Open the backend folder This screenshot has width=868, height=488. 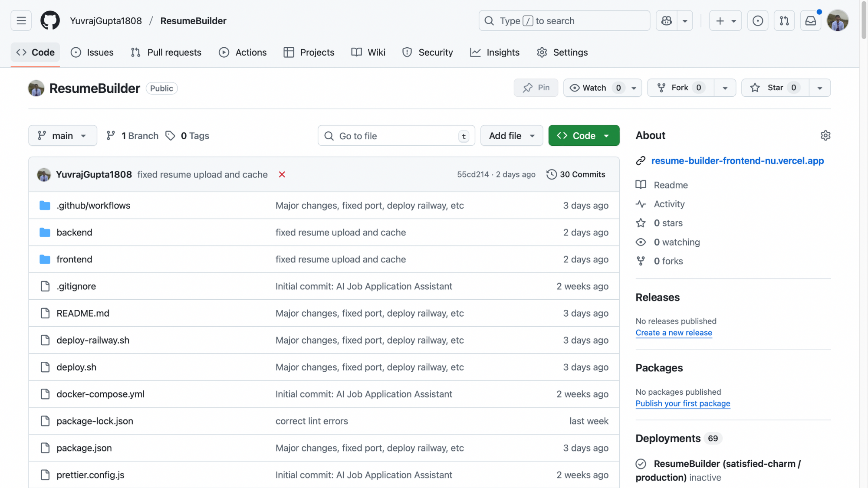point(74,233)
